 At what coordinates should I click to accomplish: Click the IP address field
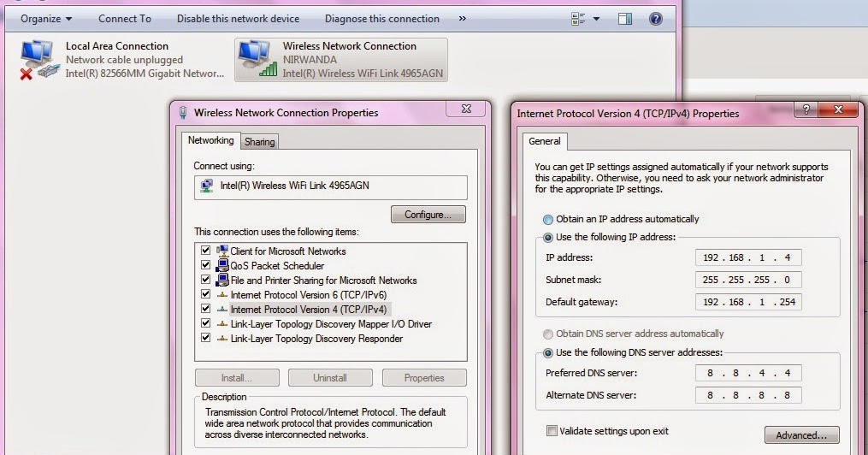click(748, 257)
